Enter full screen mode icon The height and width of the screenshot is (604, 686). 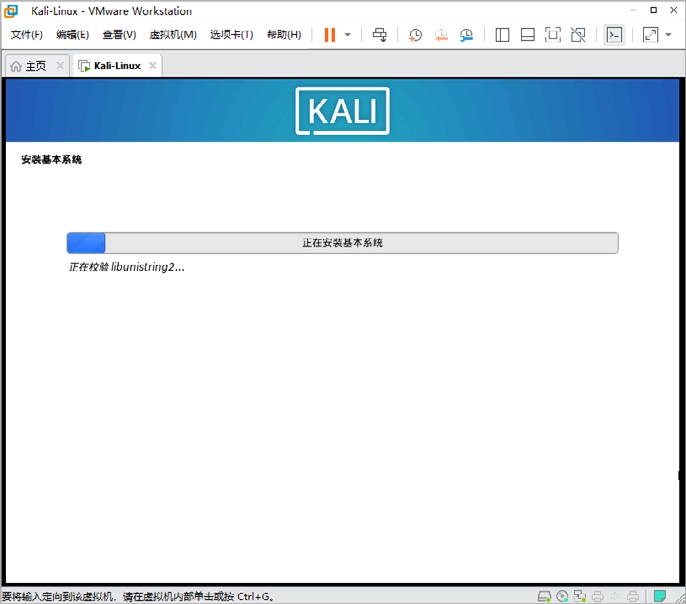coord(553,35)
